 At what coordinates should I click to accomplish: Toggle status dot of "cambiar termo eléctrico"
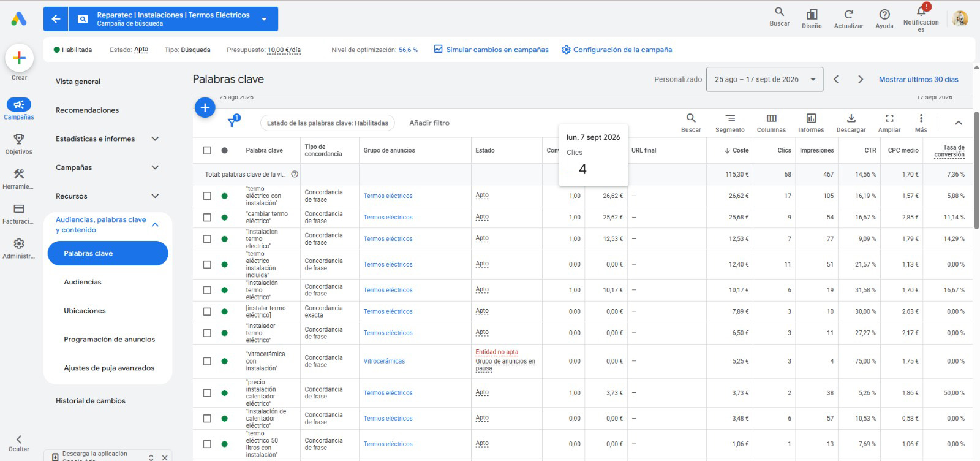click(224, 218)
